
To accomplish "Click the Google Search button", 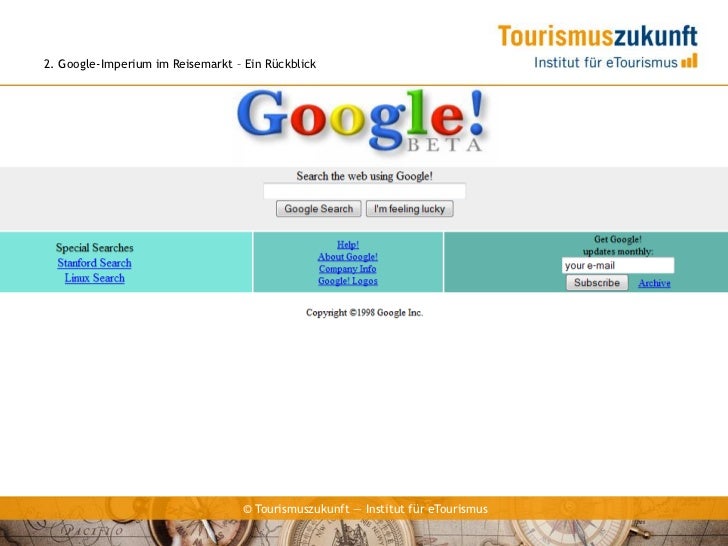I will point(318,209).
